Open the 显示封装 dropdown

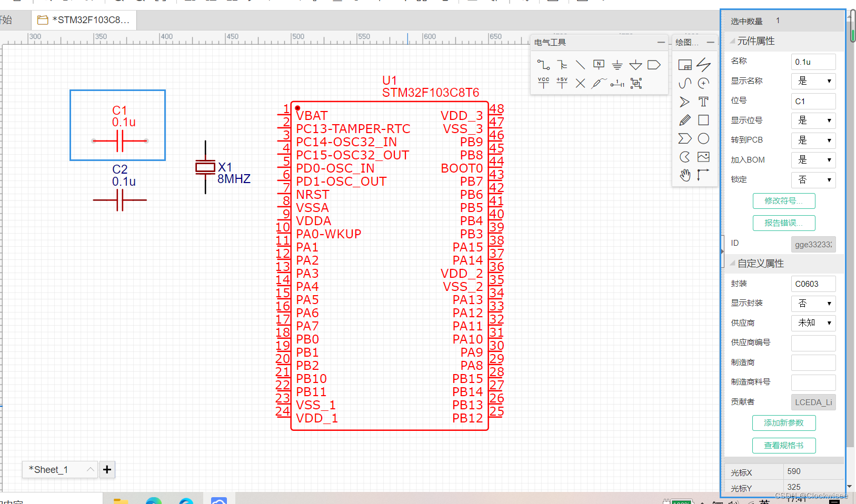pos(813,304)
